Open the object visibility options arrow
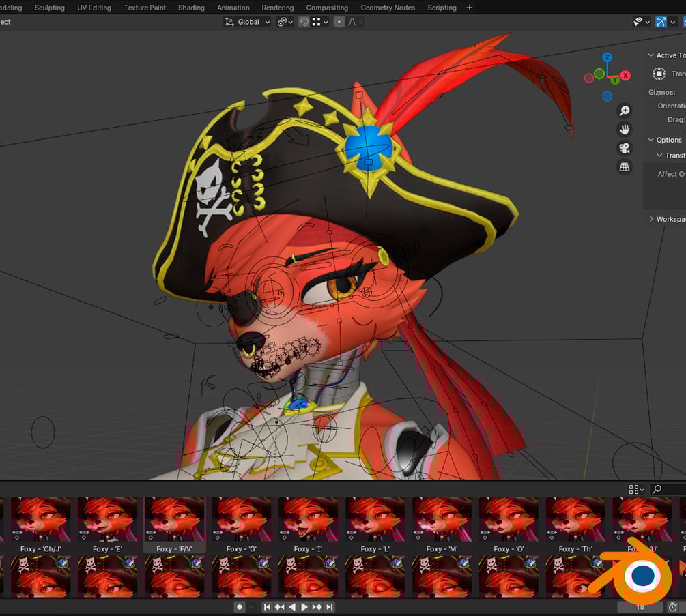This screenshot has height=616, width=686. (x=648, y=22)
